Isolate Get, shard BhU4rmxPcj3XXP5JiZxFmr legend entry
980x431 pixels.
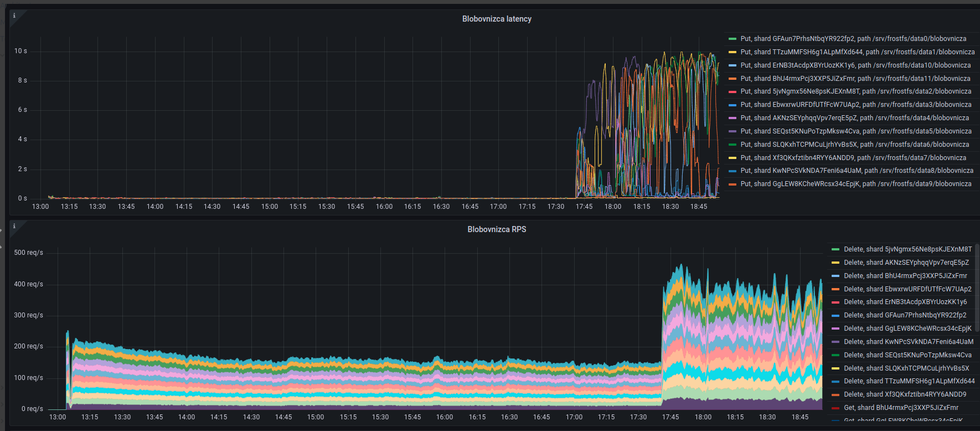click(x=901, y=408)
